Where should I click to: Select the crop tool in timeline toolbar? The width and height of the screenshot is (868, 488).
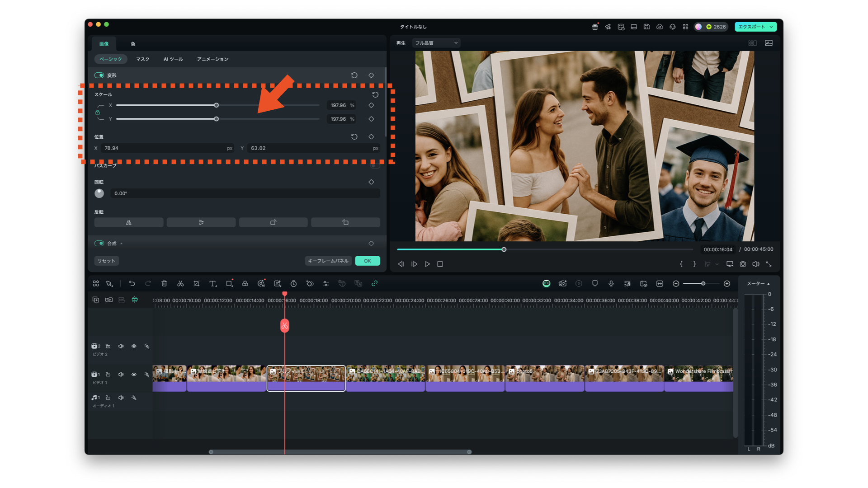[197, 283]
